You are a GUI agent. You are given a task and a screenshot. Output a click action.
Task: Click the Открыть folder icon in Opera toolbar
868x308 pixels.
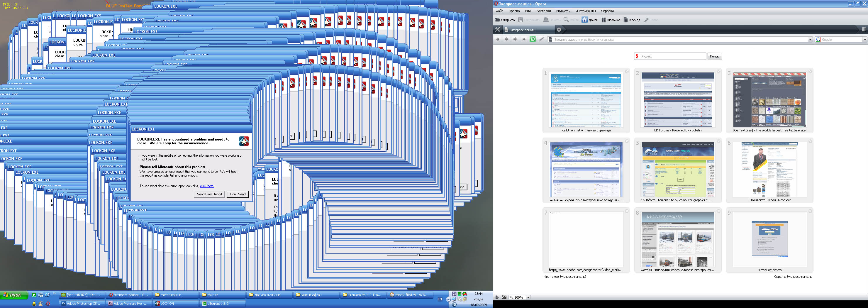(x=497, y=20)
